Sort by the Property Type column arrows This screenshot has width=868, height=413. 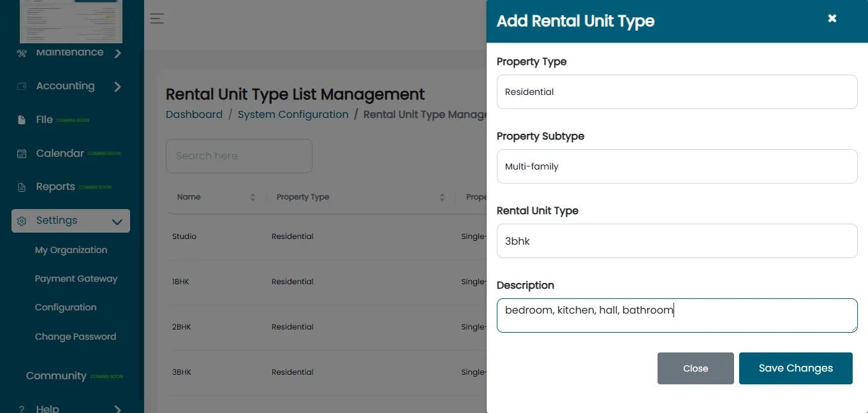coord(442,198)
